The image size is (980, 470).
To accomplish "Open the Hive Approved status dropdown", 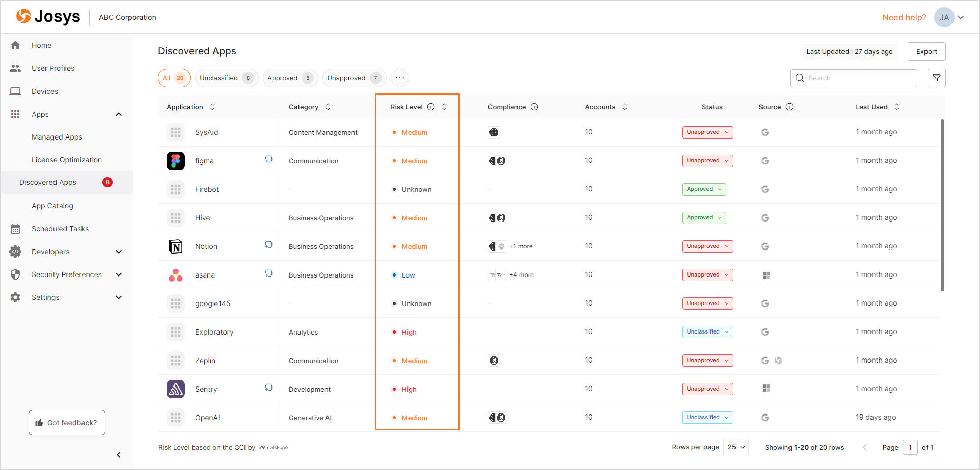I will pyautogui.click(x=704, y=218).
